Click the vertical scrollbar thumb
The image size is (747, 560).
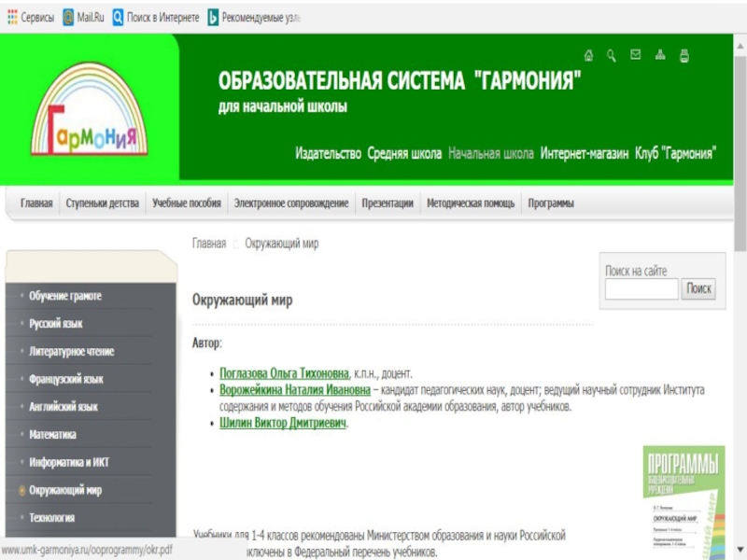[740, 152]
